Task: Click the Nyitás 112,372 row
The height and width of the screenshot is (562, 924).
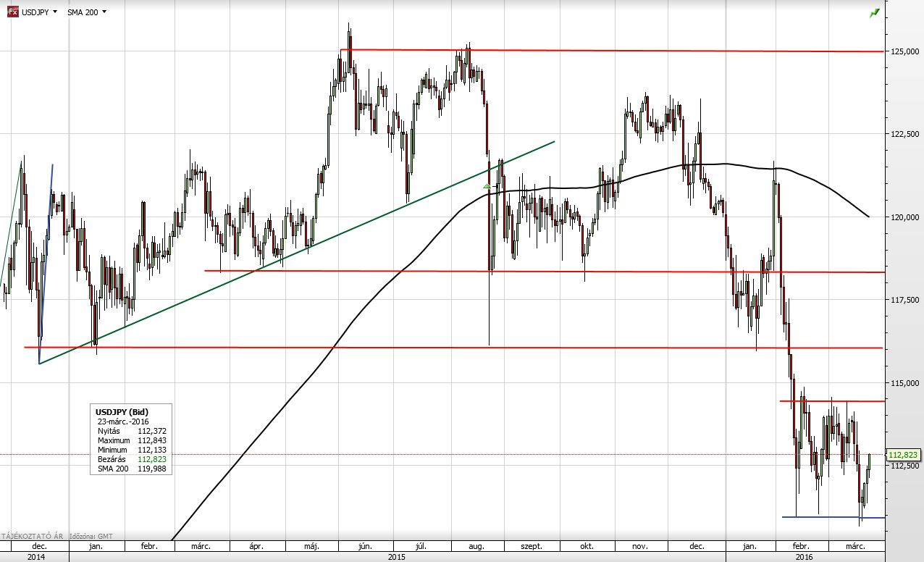Action: [131, 431]
